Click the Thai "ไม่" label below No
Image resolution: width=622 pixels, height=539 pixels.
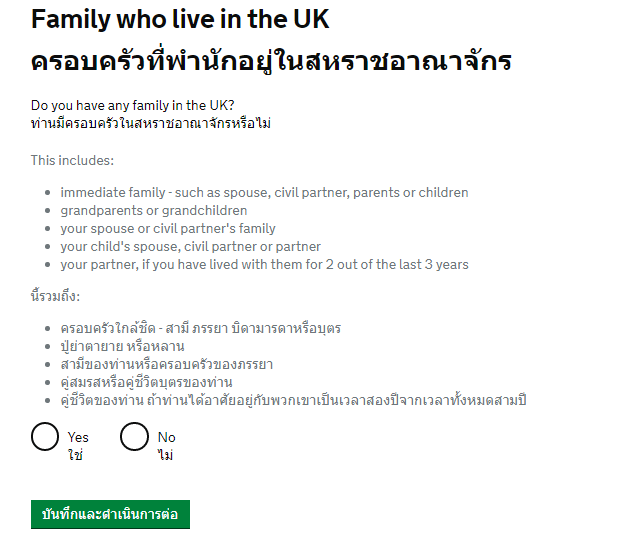click(x=165, y=455)
